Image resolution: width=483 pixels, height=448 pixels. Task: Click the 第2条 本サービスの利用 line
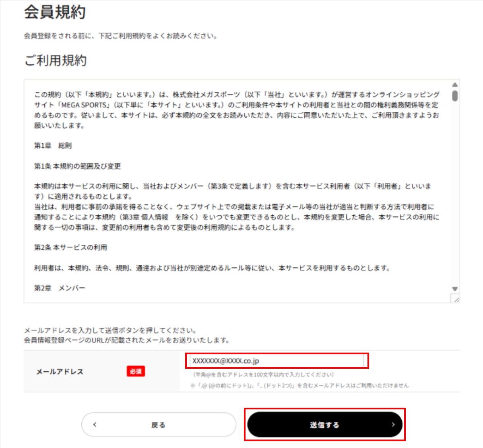click(70, 248)
